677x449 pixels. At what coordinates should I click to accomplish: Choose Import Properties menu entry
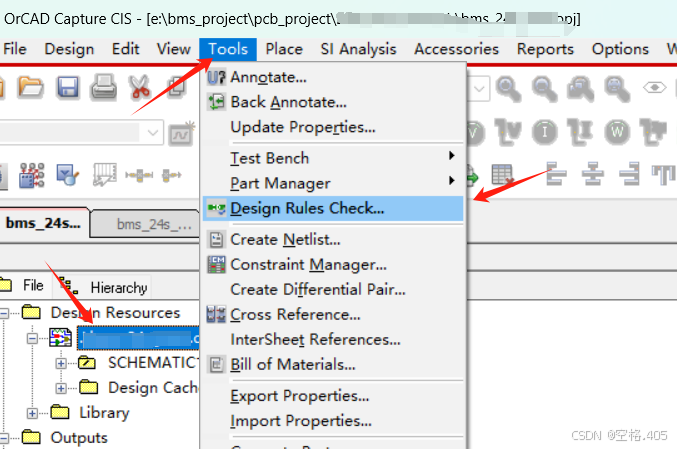coord(333,421)
